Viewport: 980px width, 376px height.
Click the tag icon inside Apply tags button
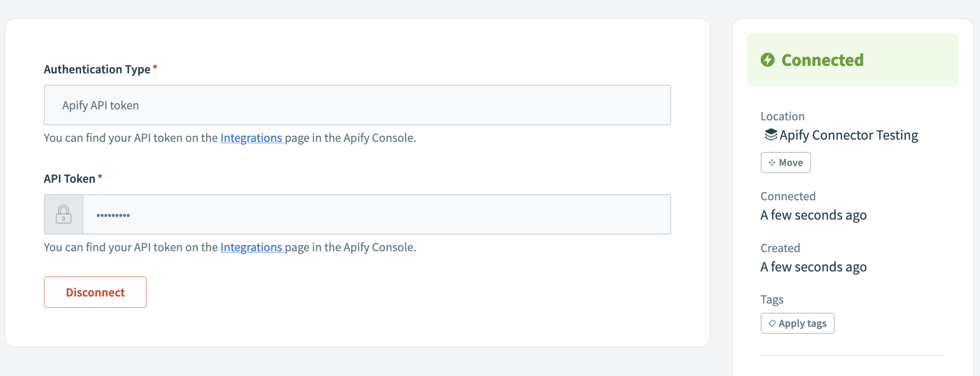773,323
